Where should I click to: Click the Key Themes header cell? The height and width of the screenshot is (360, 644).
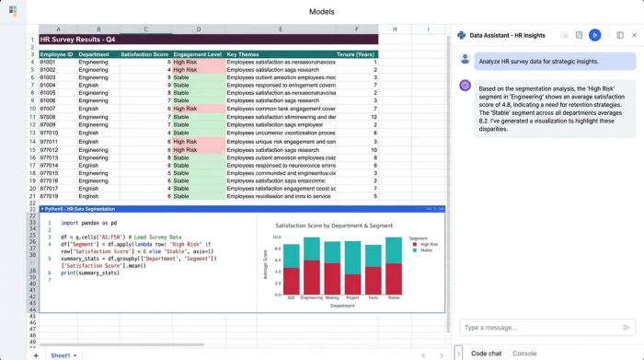coord(281,54)
